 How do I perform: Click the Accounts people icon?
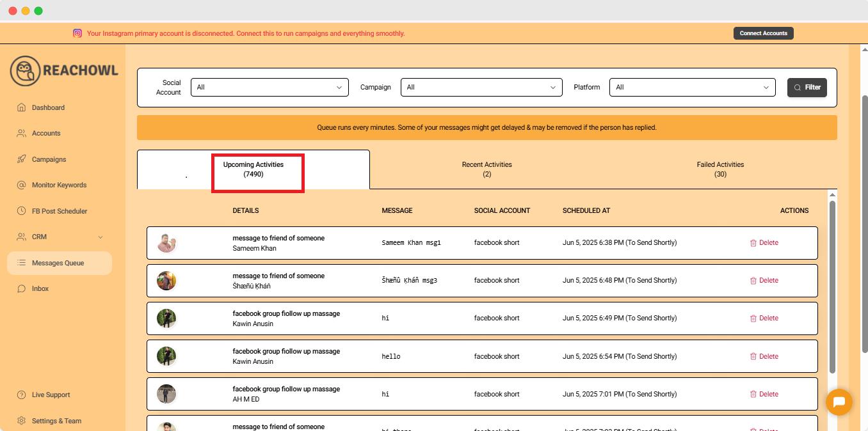coord(21,134)
